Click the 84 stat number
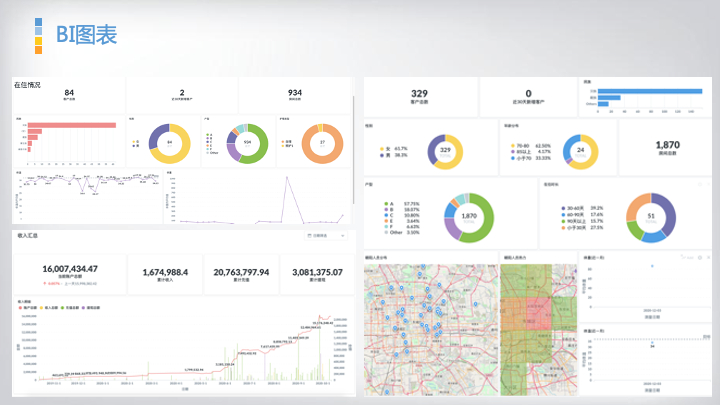 [69, 92]
